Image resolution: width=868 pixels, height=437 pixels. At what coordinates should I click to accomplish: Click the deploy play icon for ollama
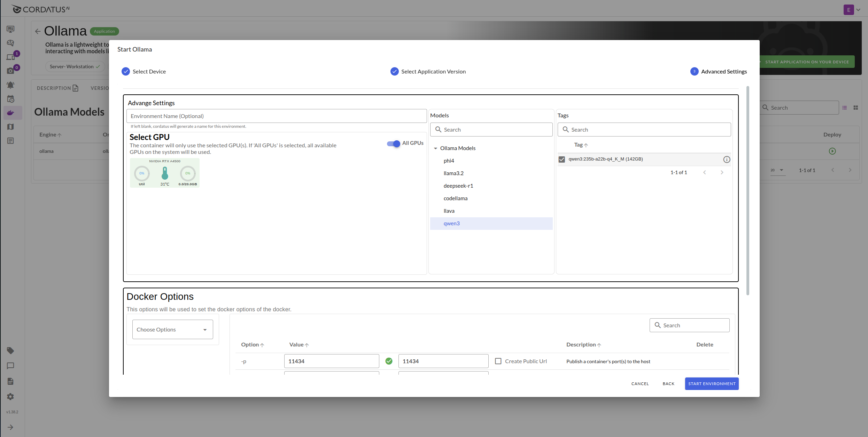(832, 151)
